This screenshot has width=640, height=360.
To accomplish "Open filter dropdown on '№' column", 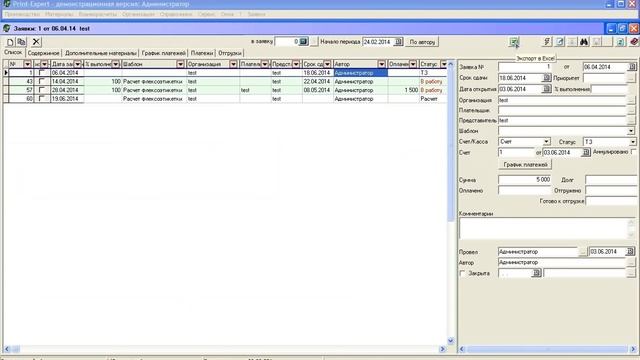I will click(27, 64).
